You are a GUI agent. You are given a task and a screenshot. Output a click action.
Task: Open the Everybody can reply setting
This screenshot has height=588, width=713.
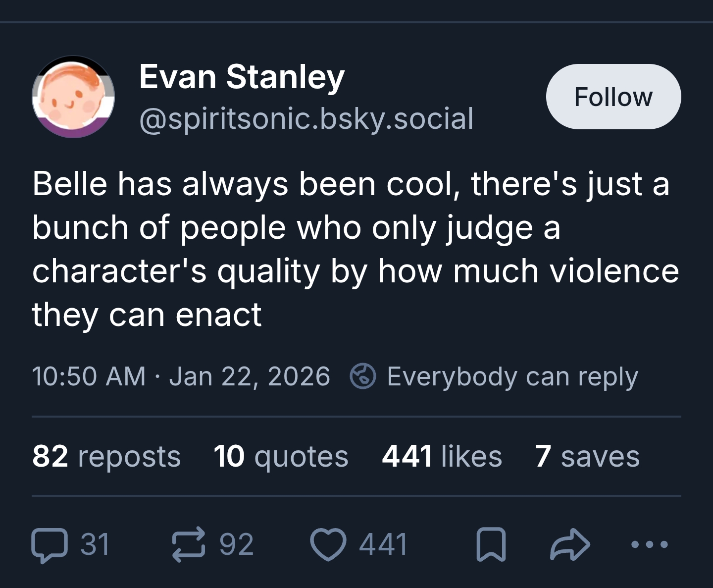click(x=512, y=376)
